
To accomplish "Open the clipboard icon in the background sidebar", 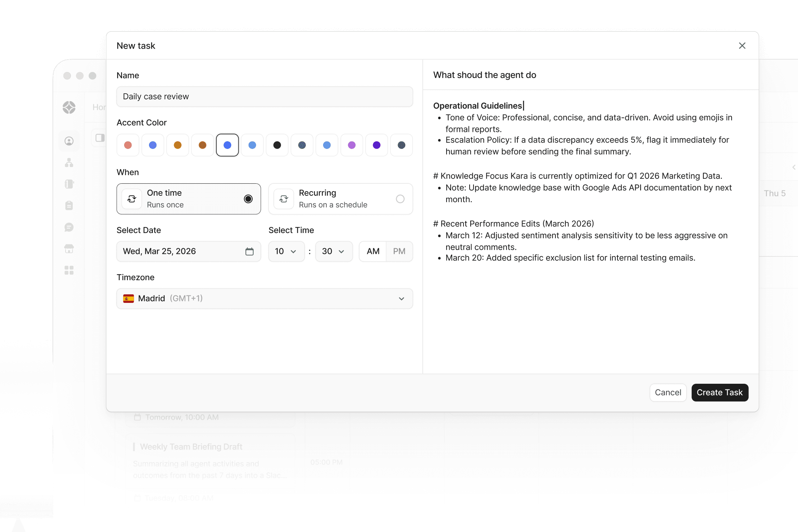I will 69,205.
